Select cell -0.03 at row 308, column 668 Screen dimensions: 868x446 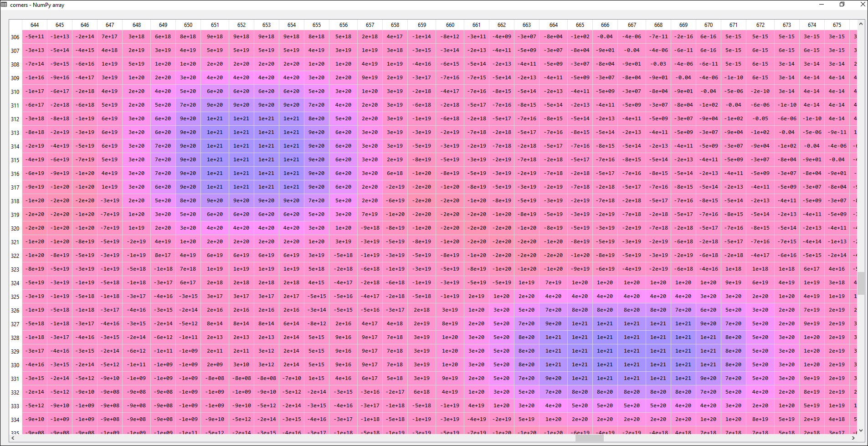(x=658, y=64)
